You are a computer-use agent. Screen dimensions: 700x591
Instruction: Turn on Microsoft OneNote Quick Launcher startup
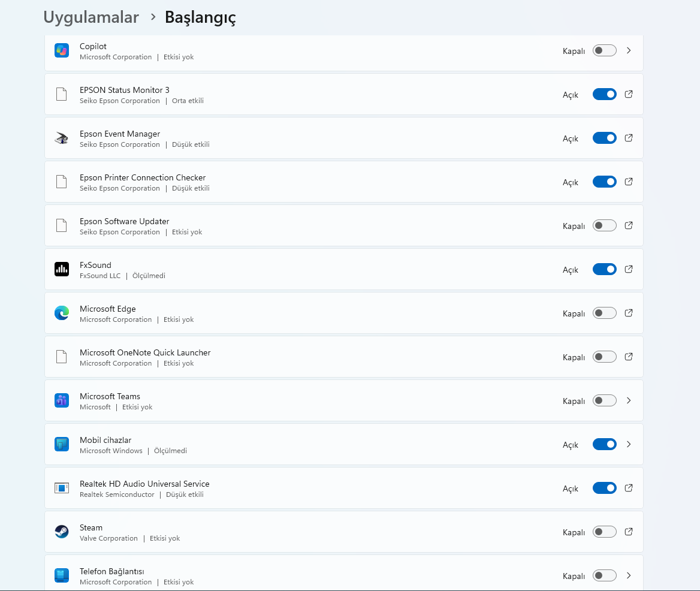[605, 357]
